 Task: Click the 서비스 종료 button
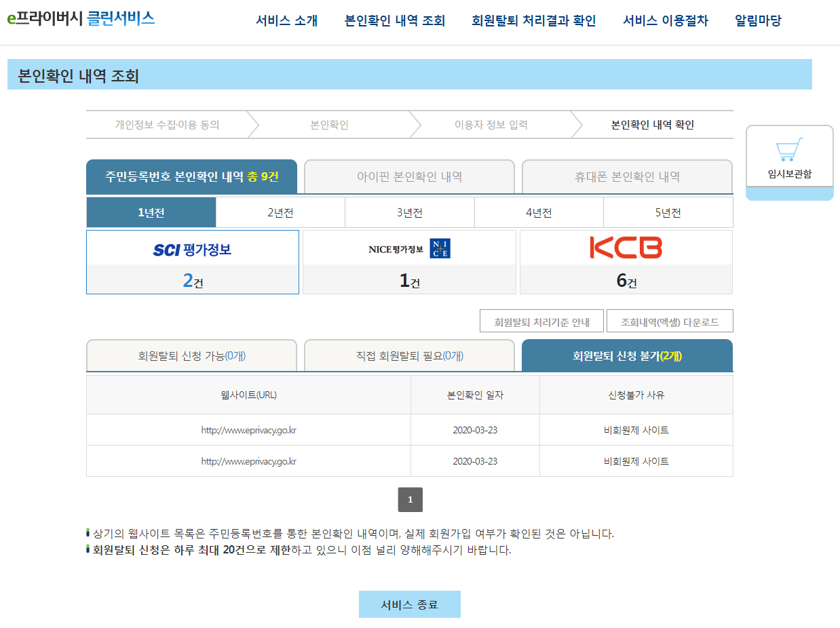(x=410, y=604)
